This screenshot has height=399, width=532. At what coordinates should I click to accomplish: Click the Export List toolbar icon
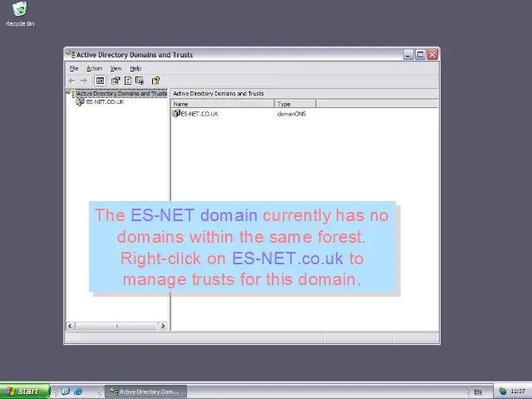[x=140, y=81]
